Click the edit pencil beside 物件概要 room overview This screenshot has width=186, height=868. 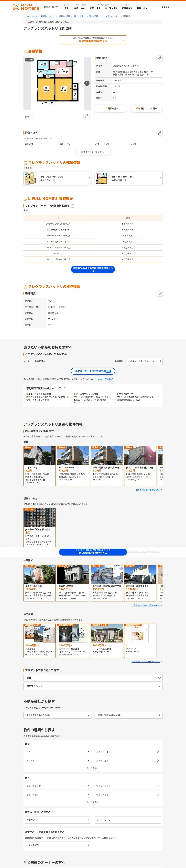(160, 58)
